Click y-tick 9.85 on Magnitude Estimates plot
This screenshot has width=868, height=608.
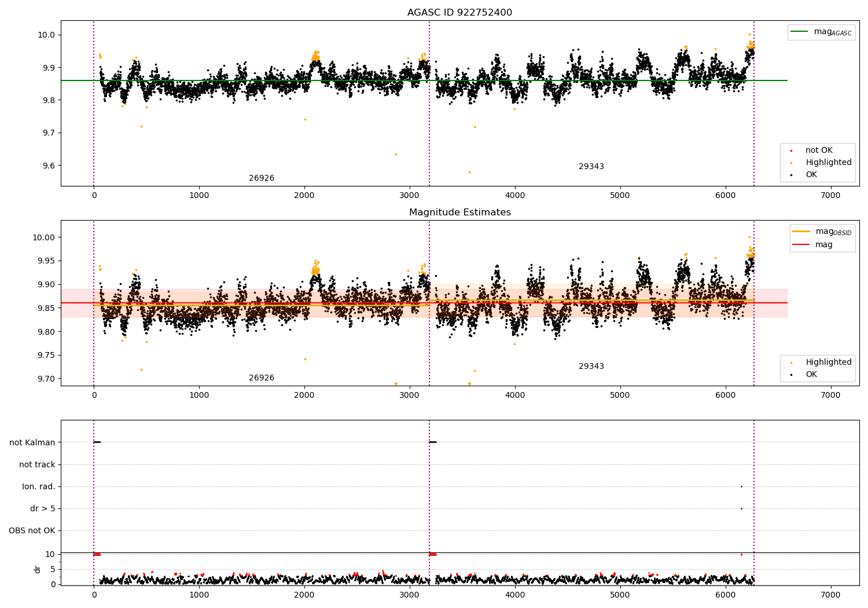click(x=46, y=308)
